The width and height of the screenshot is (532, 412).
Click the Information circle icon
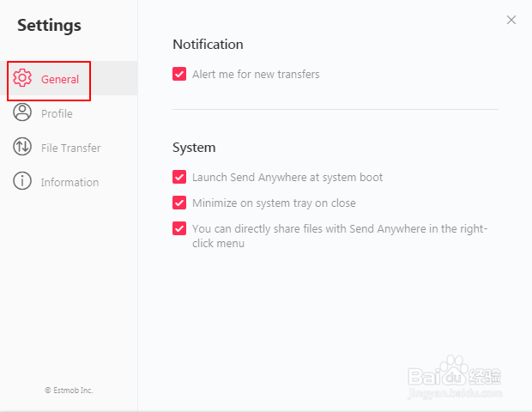point(22,181)
